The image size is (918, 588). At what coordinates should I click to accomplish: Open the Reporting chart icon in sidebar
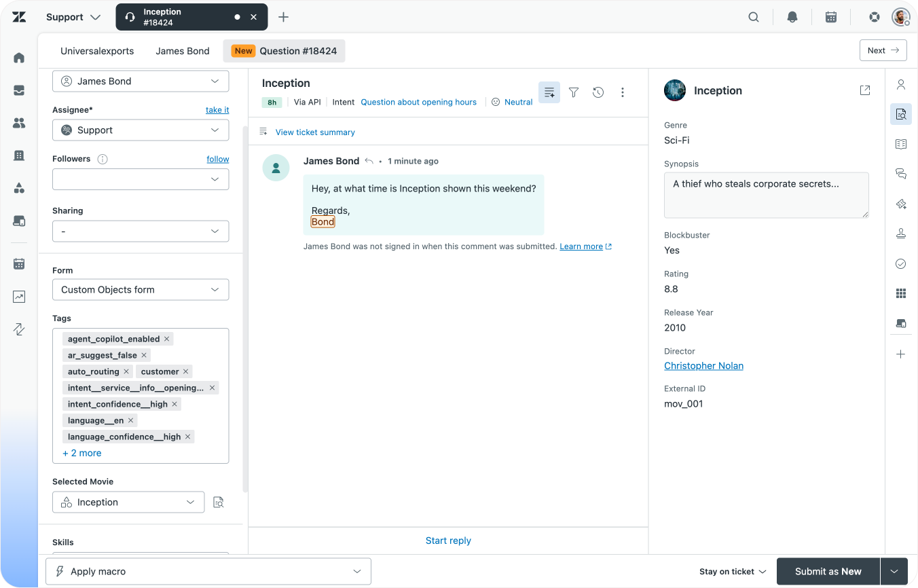[x=19, y=297]
